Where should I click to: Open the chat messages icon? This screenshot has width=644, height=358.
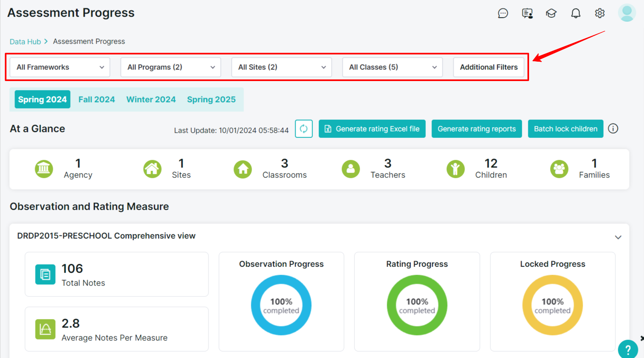pyautogui.click(x=503, y=13)
